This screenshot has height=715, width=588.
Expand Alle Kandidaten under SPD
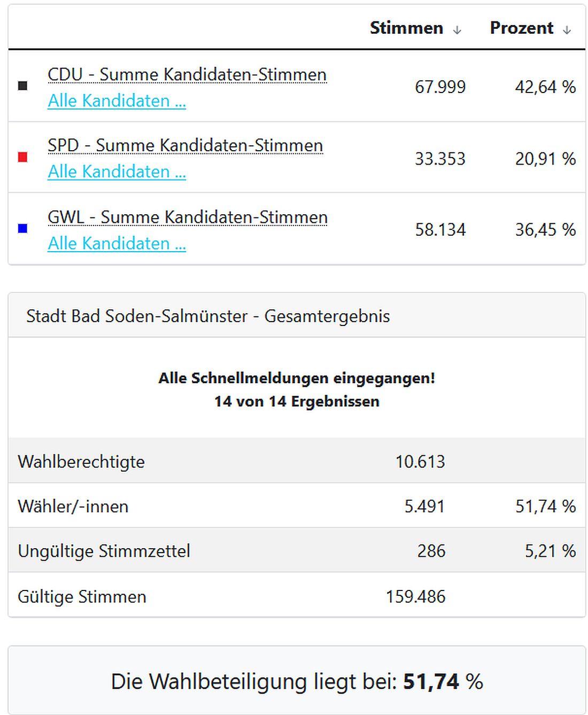tap(117, 172)
